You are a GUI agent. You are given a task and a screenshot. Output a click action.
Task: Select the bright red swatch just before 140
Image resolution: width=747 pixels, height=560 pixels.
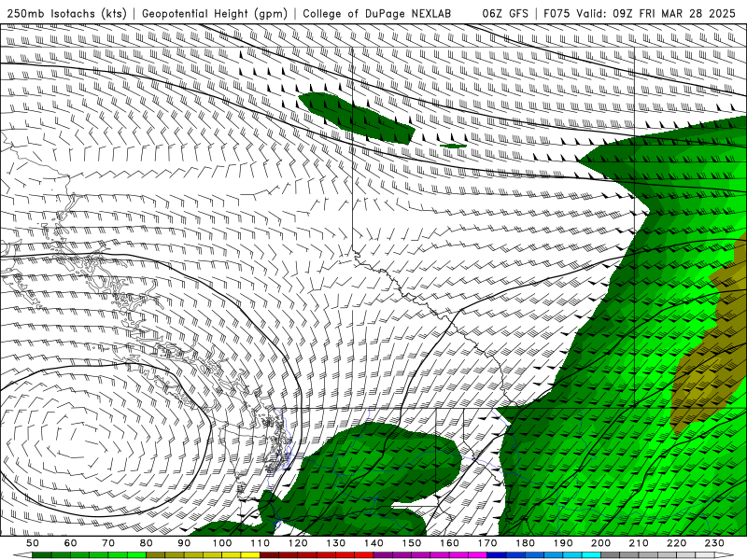pyautogui.click(x=364, y=555)
